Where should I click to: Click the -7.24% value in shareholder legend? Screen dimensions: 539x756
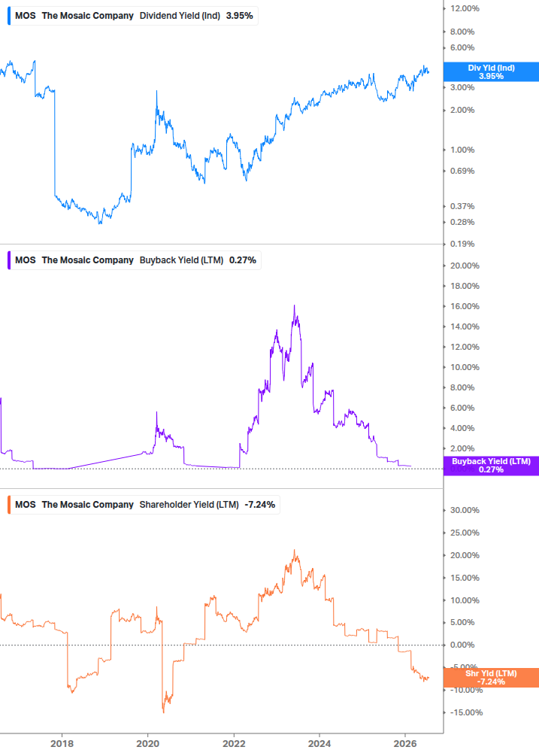[x=260, y=504]
